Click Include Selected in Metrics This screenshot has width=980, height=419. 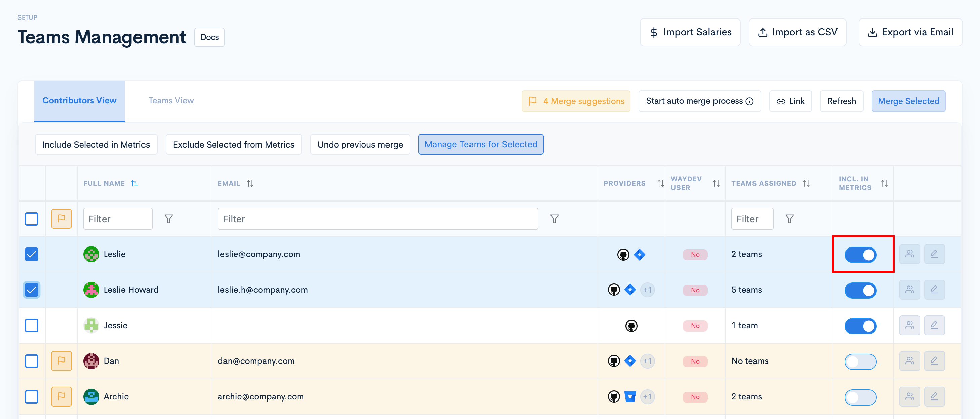(96, 144)
